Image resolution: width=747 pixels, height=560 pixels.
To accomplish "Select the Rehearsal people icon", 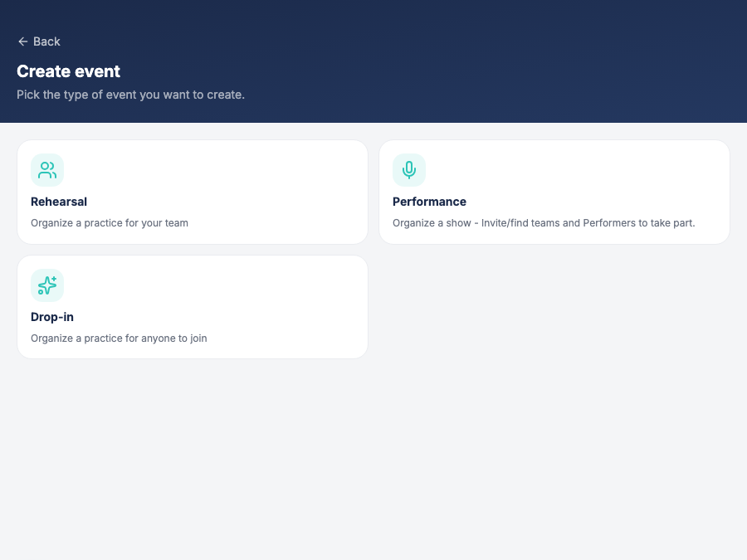I will [x=47, y=170].
